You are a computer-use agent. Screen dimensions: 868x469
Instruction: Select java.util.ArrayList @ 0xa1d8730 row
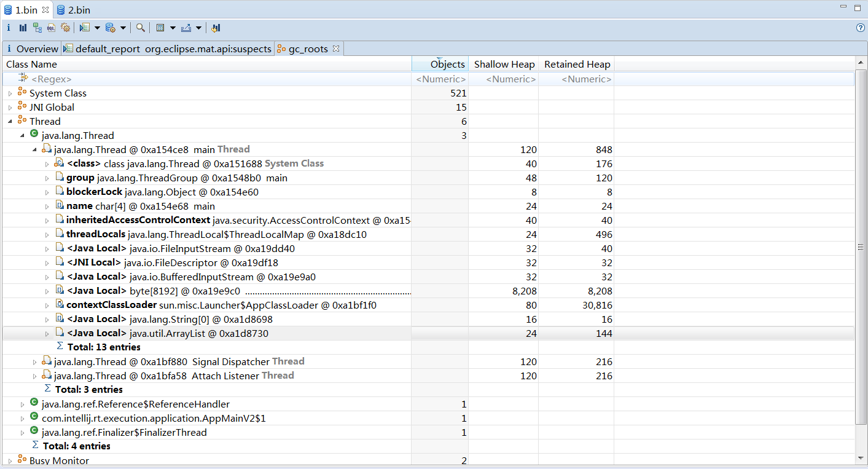[428, 334]
